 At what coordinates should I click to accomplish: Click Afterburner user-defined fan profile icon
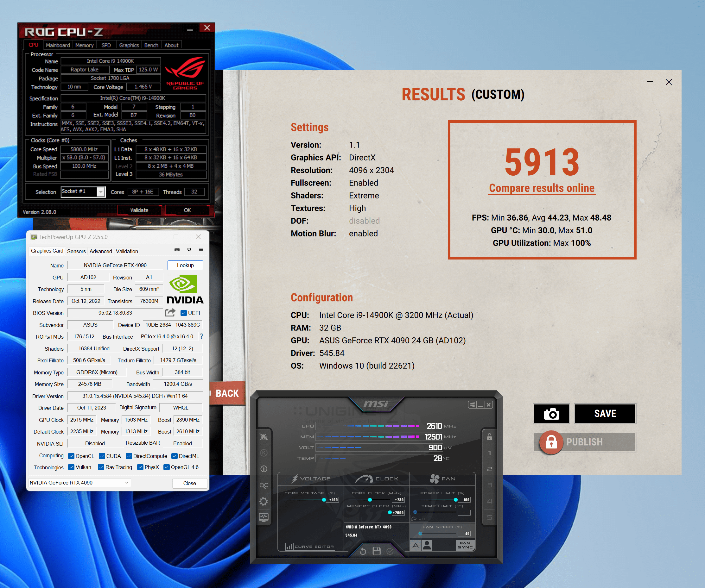[427, 545]
